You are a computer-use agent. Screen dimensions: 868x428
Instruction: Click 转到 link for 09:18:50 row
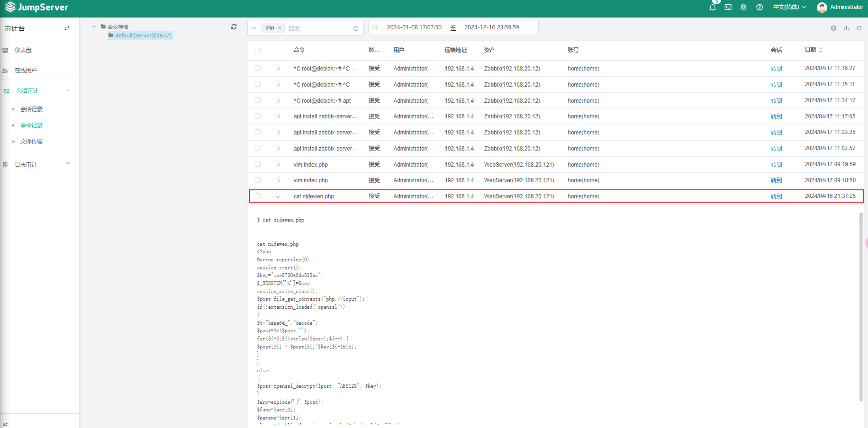coord(776,180)
